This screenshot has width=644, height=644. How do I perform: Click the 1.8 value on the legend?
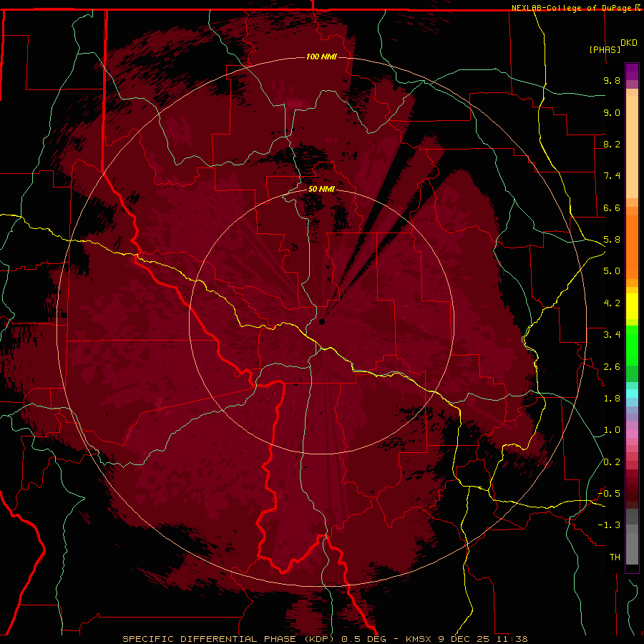[x=612, y=399]
